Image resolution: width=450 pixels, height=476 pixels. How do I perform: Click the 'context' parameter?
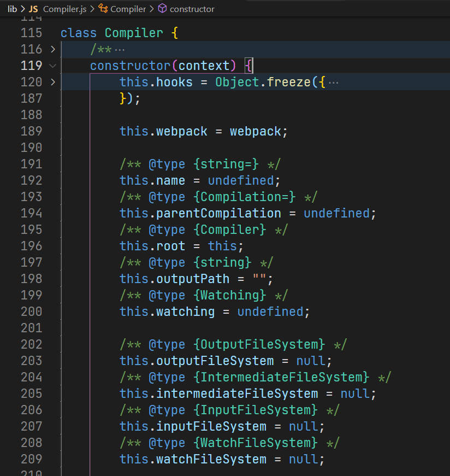204,66
